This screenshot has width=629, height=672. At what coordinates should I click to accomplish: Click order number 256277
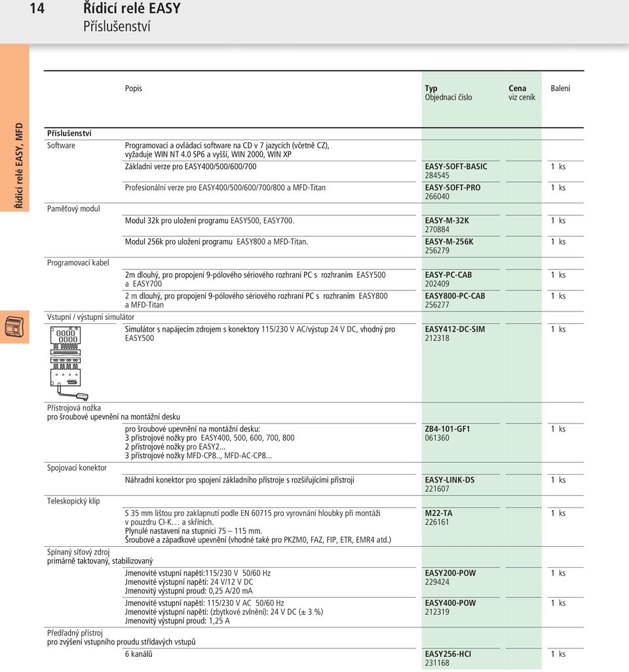click(x=437, y=305)
